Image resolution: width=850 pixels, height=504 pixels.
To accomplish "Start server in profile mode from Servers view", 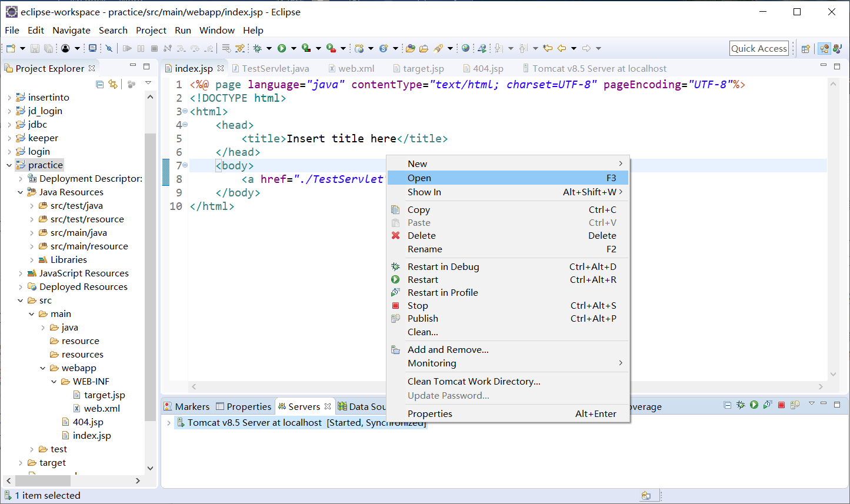I will [x=768, y=405].
